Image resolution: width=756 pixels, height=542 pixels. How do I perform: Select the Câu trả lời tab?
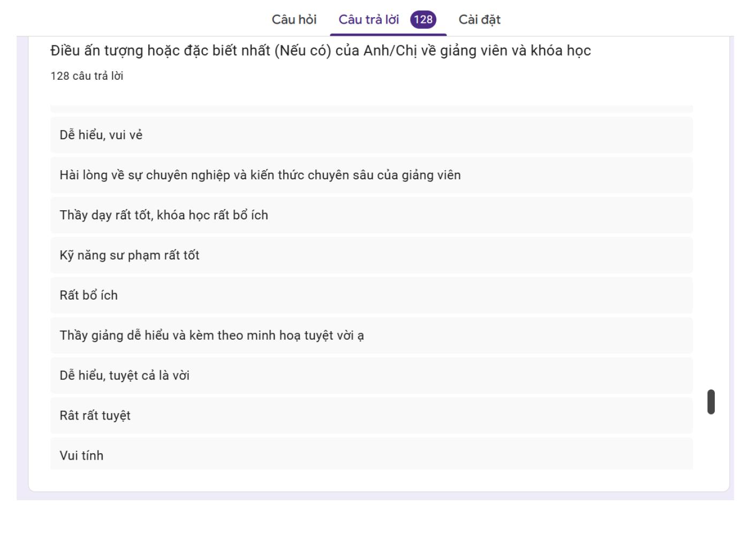(x=368, y=20)
